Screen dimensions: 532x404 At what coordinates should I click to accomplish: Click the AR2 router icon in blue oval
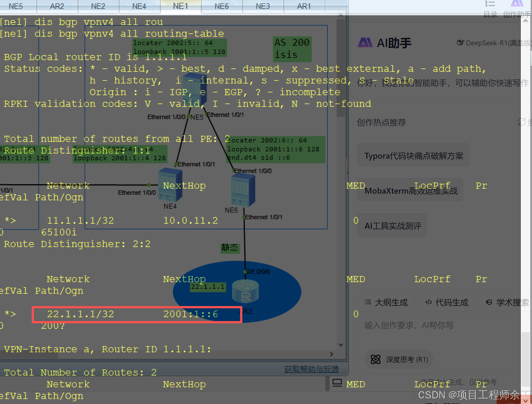(x=246, y=292)
